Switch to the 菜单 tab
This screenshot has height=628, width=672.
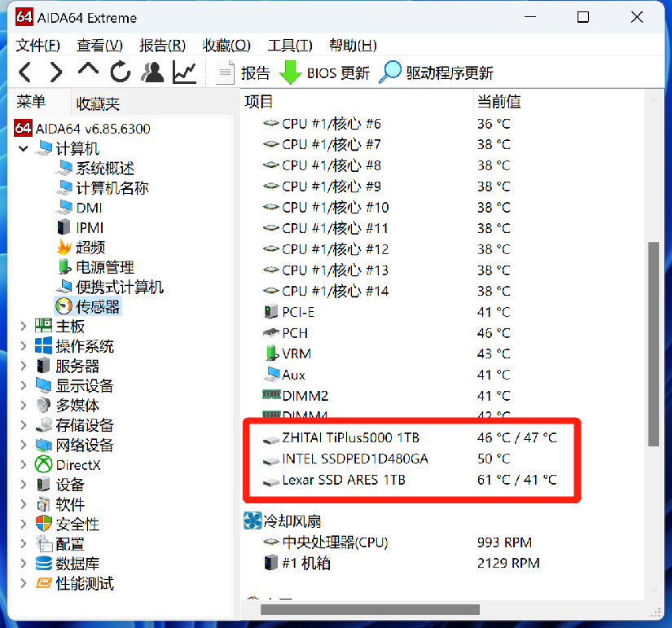[x=31, y=102]
